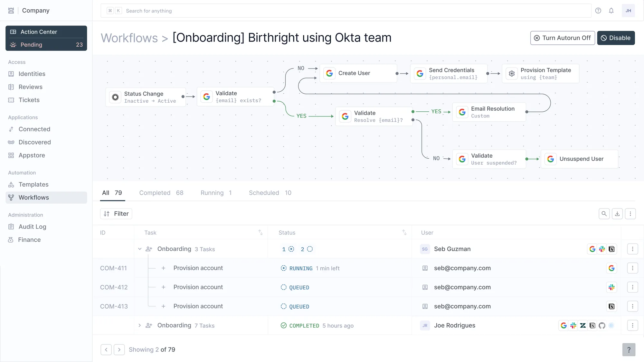Open the JH user avatar menu
644x362 pixels.
[628, 11]
